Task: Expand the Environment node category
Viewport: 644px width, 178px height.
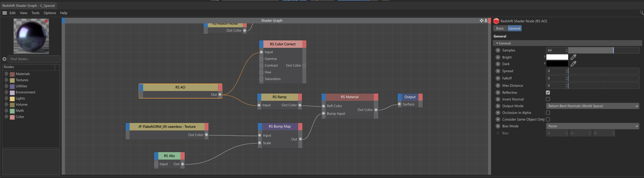Action: 7,92
